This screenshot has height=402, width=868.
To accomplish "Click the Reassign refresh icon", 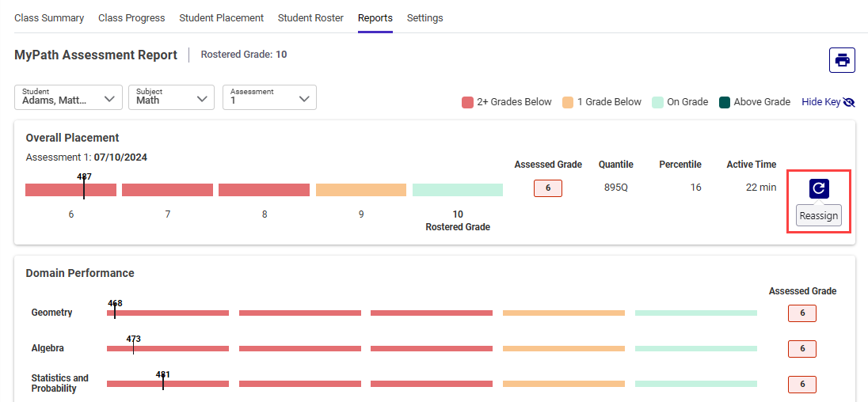I will pyautogui.click(x=819, y=188).
